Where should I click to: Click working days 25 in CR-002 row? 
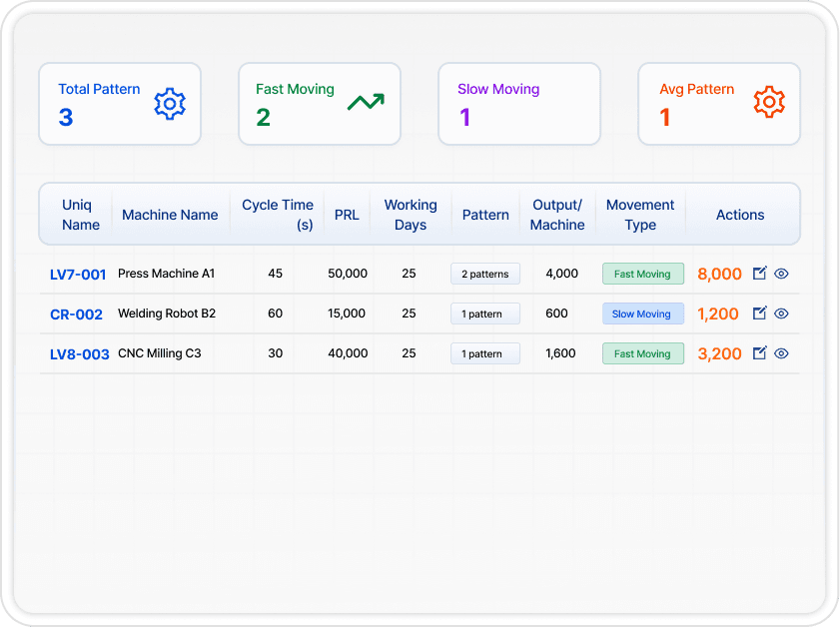409,313
